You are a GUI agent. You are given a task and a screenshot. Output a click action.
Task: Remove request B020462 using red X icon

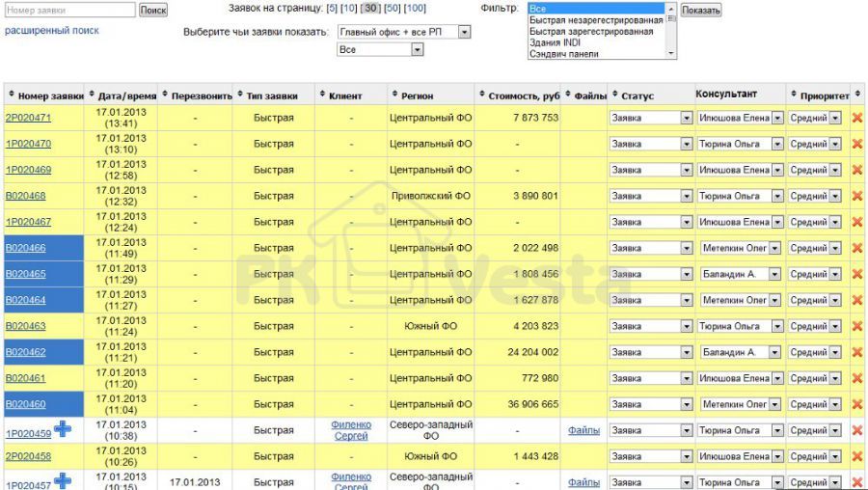856,352
